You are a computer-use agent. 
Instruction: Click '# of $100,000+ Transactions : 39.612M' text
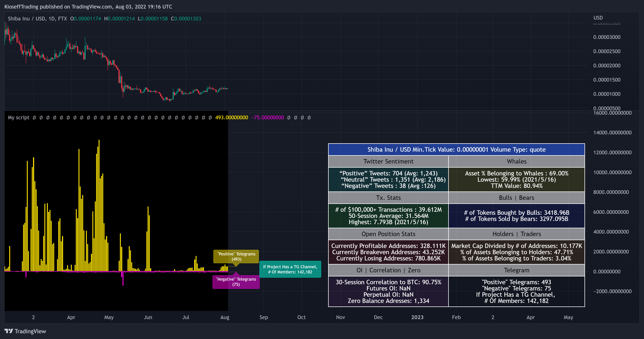(388, 209)
